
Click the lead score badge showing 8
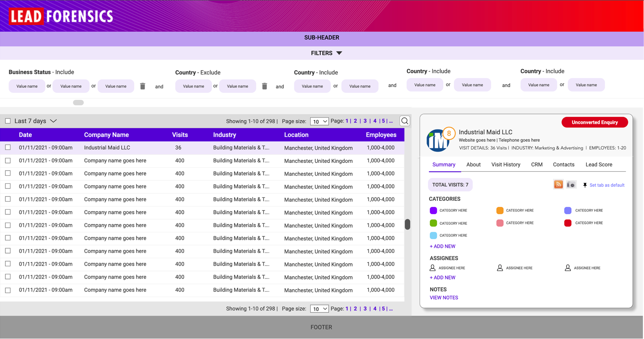coord(449,133)
